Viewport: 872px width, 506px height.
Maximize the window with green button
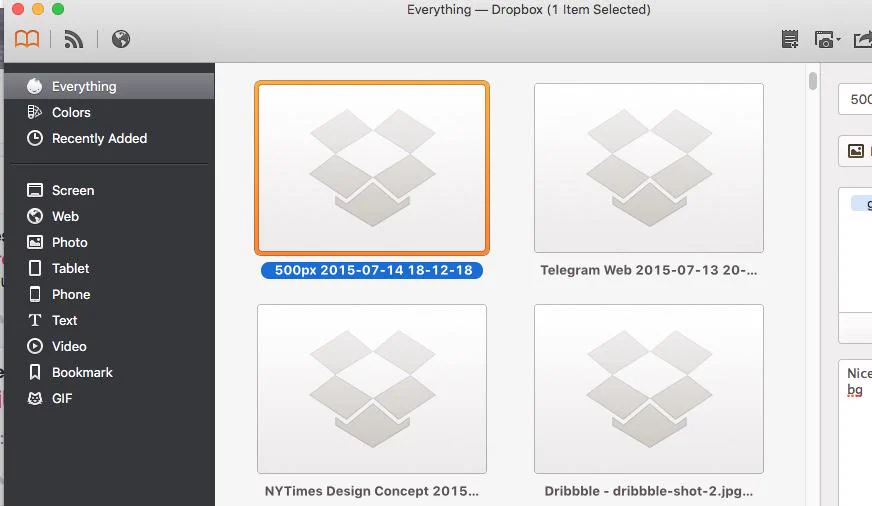coord(58,9)
